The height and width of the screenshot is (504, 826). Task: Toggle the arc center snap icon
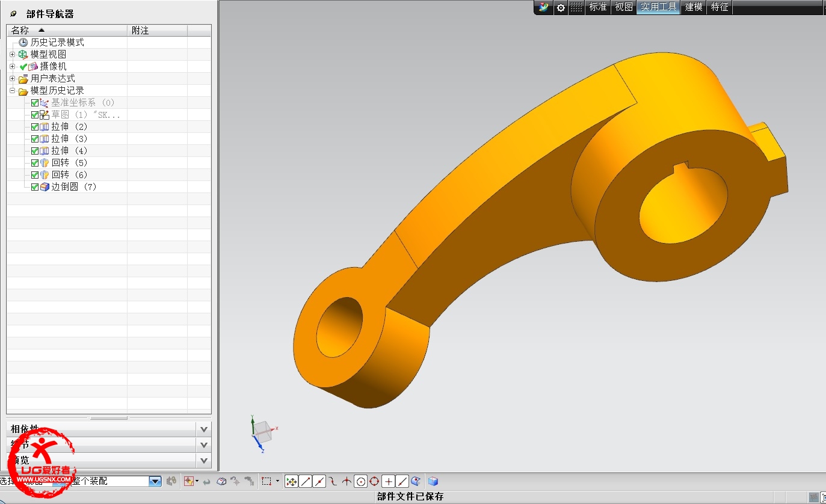click(361, 481)
